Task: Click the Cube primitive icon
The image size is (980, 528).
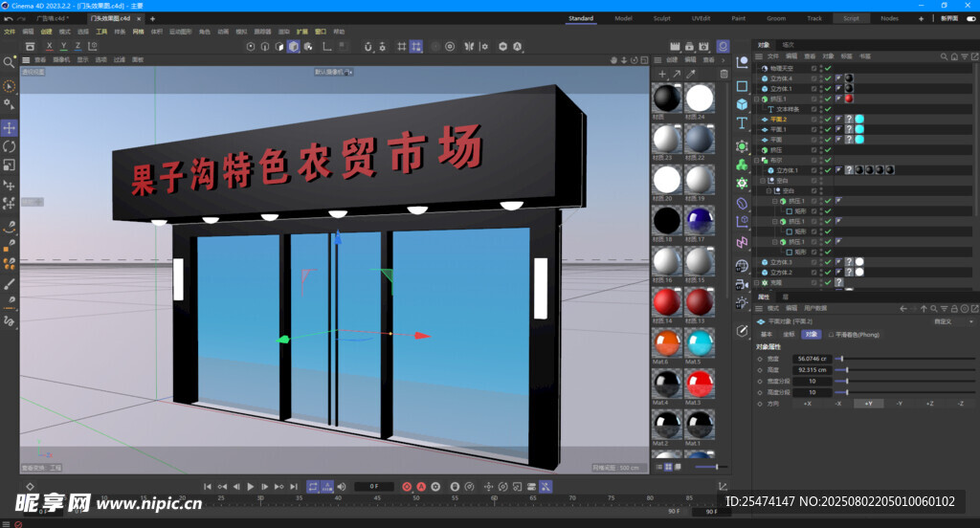Action: (742, 103)
